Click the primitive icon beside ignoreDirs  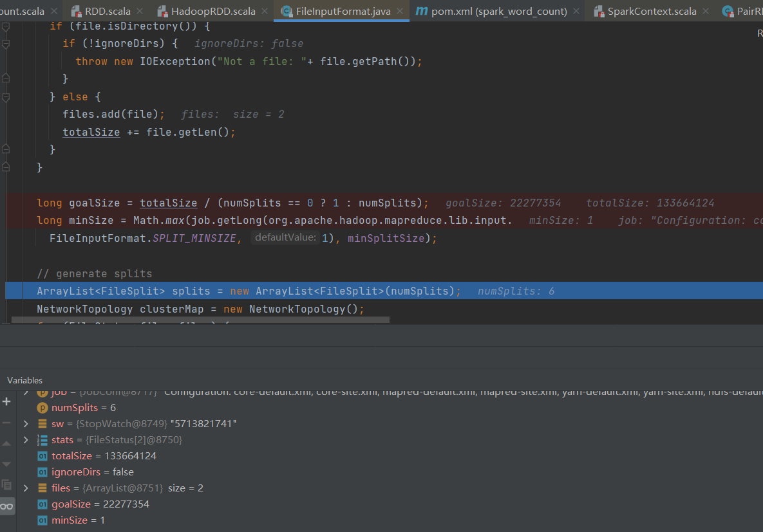coord(42,472)
